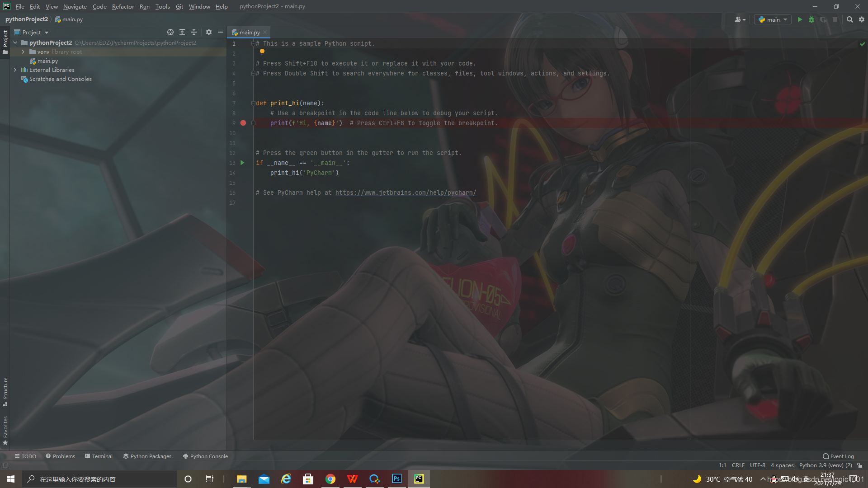
Task: Click caret position 1:1 in status bar
Action: pos(722,465)
